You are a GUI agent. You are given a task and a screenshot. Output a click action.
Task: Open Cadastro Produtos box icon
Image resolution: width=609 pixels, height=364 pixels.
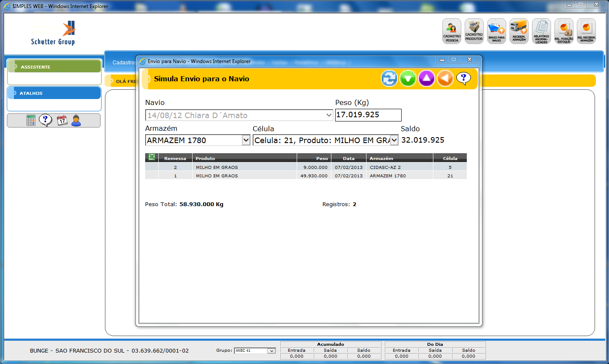pos(474,31)
